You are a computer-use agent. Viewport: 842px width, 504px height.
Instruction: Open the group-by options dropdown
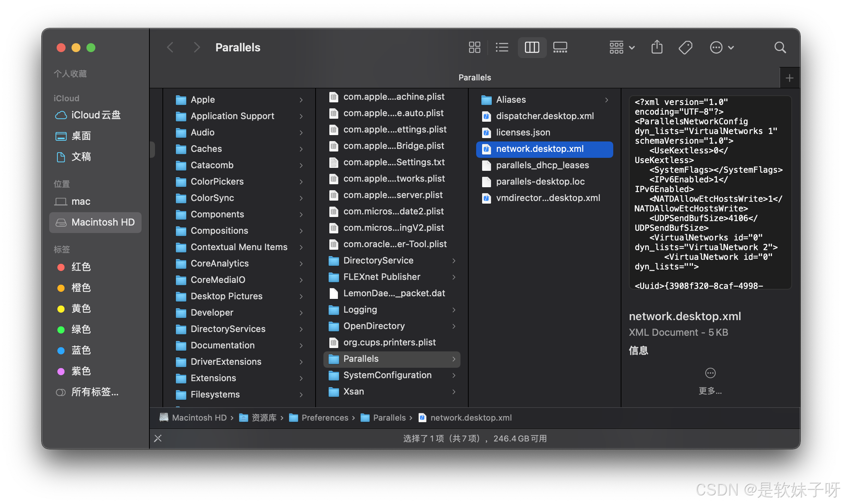pos(622,47)
